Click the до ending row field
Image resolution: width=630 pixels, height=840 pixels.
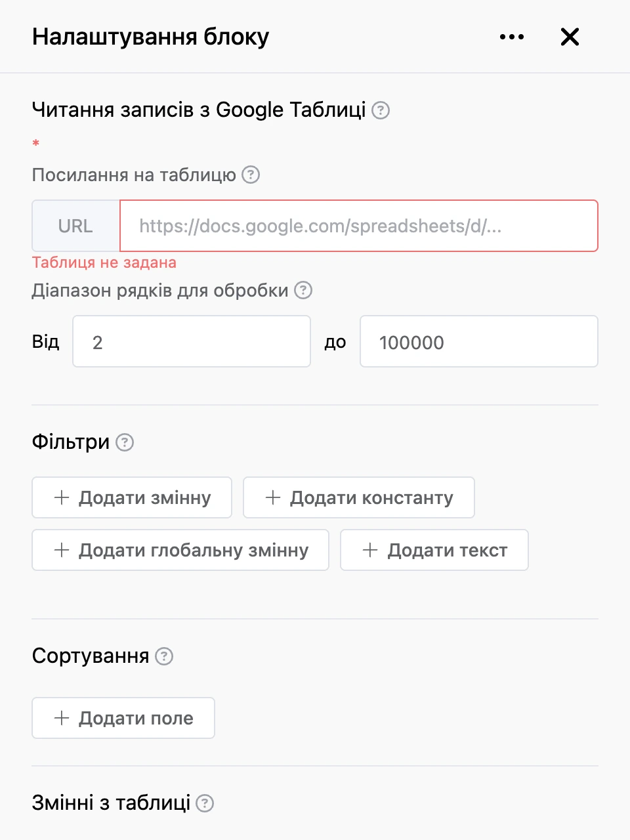479,341
